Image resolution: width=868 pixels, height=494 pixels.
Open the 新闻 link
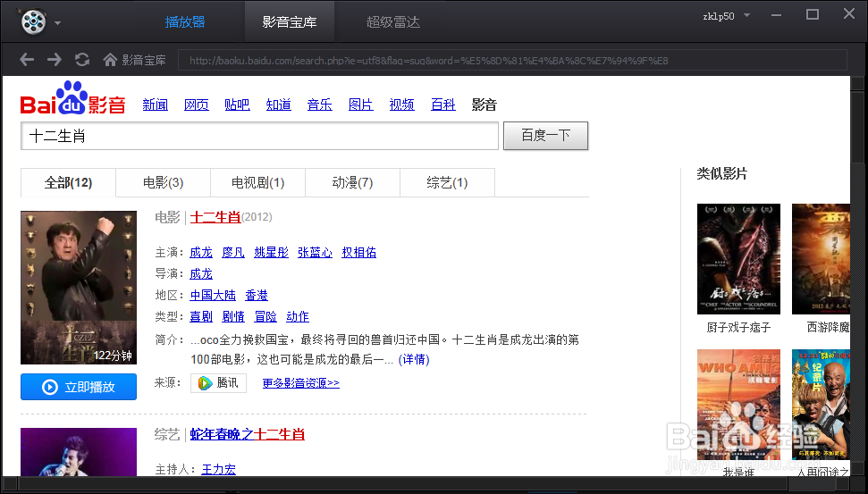coord(155,105)
